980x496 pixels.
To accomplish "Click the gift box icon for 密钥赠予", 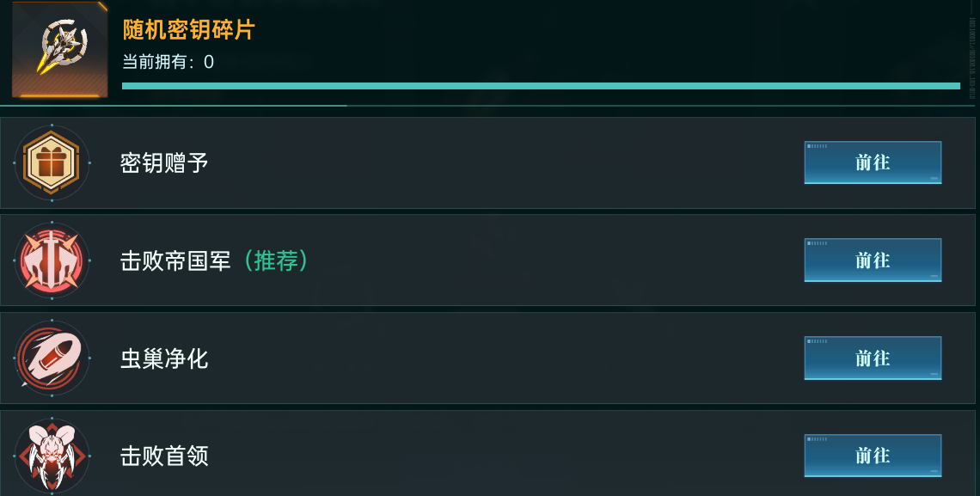I will tap(52, 163).
